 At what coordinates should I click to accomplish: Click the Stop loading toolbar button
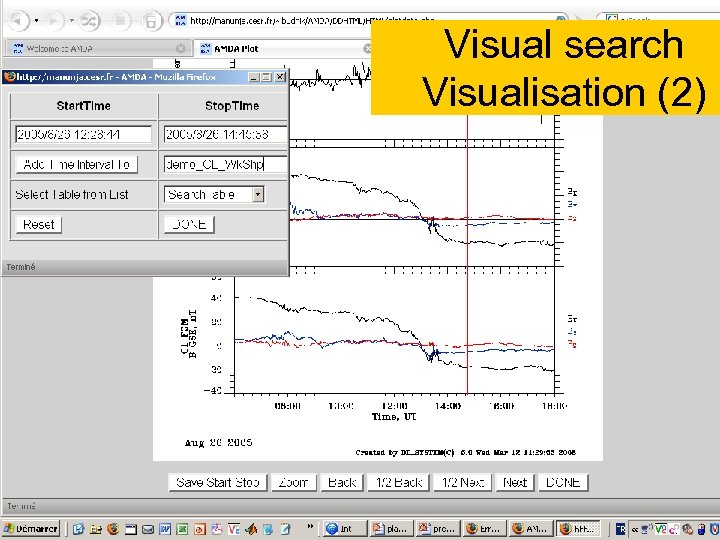120,21
